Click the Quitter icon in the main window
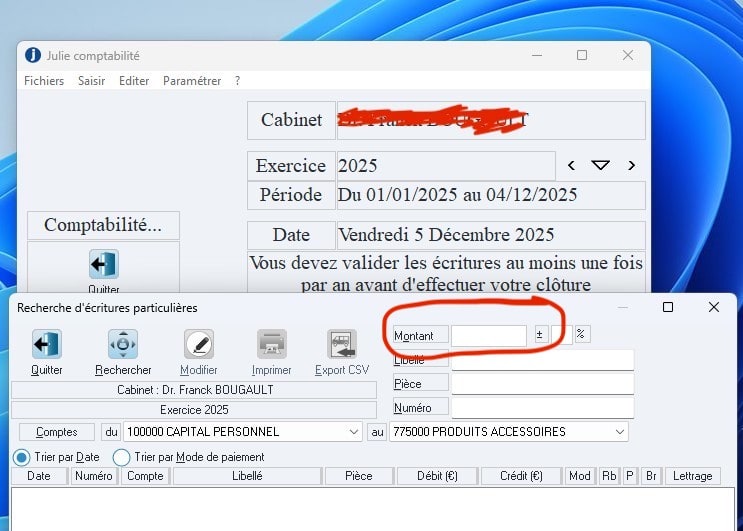Image resolution: width=743 pixels, height=531 pixels. pos(103,265)
